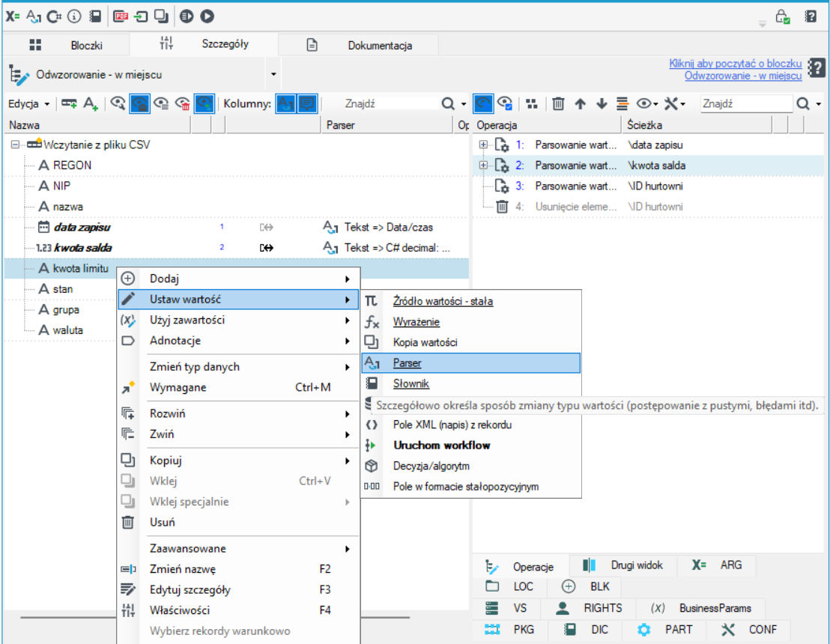
Task: Move operation down with the arrow icon
Action: [x=602, y=104]
